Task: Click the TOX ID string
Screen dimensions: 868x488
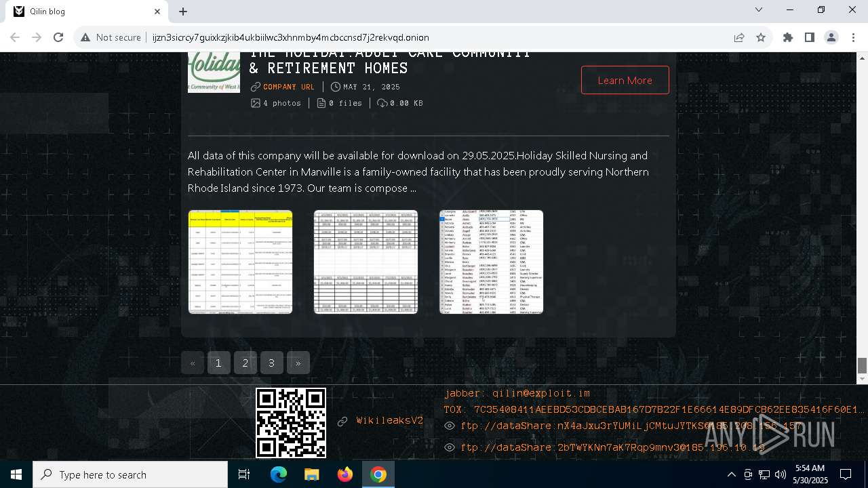Action: click(654, 409)
